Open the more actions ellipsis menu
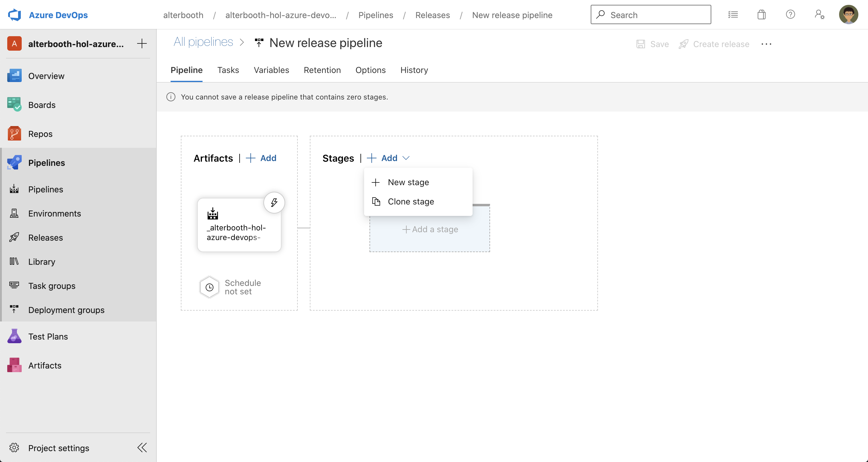The image size is (868, 462). (x=766, y=44)
